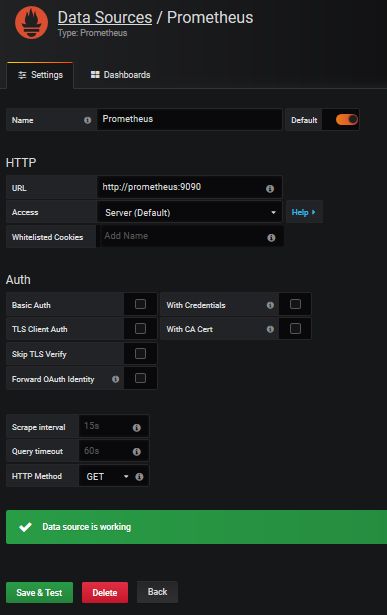Screen dimensions: 387x615
Task: Click the checkmark icon in success banner
Action: (25, 527)
